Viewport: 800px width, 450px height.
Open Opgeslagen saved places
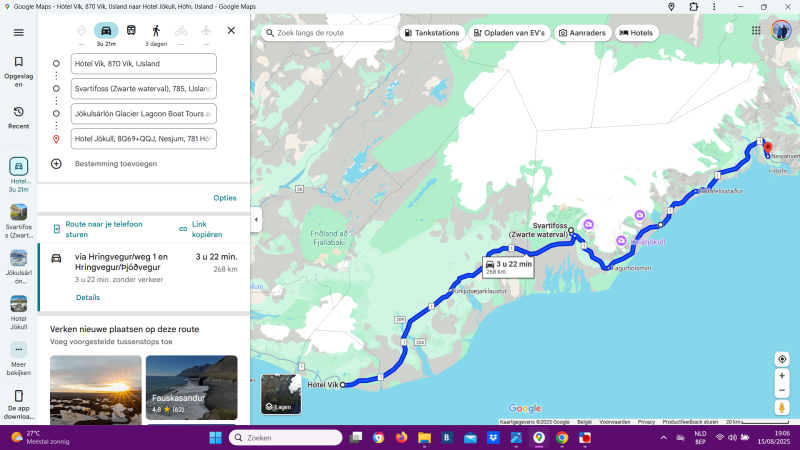pyautogui.click(x=18, y=72)
